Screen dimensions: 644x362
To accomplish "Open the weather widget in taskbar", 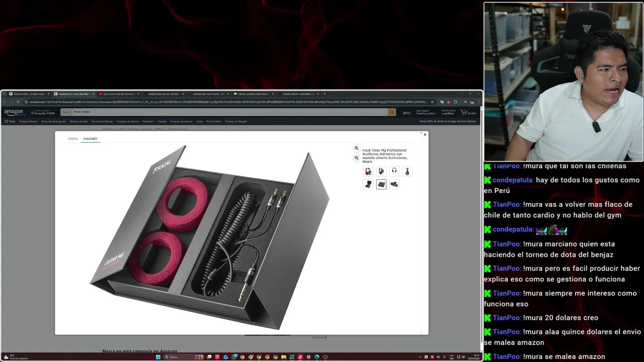I will click(x=15, y=357).
